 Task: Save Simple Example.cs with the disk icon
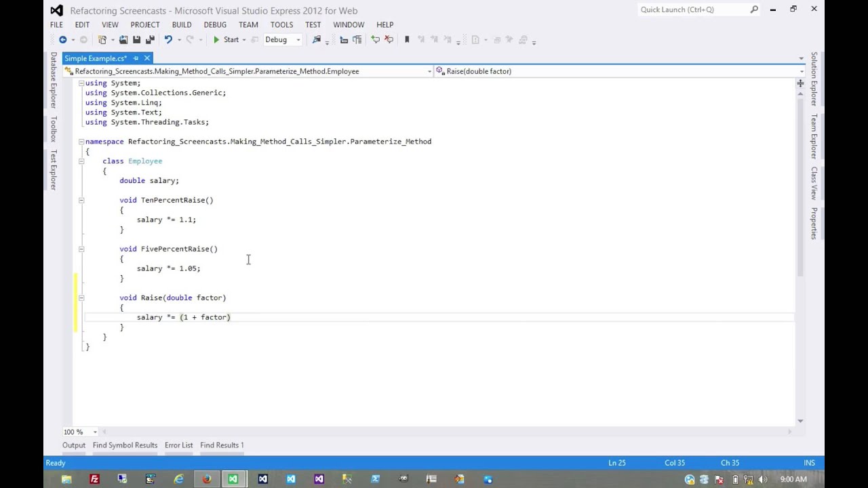136,40
